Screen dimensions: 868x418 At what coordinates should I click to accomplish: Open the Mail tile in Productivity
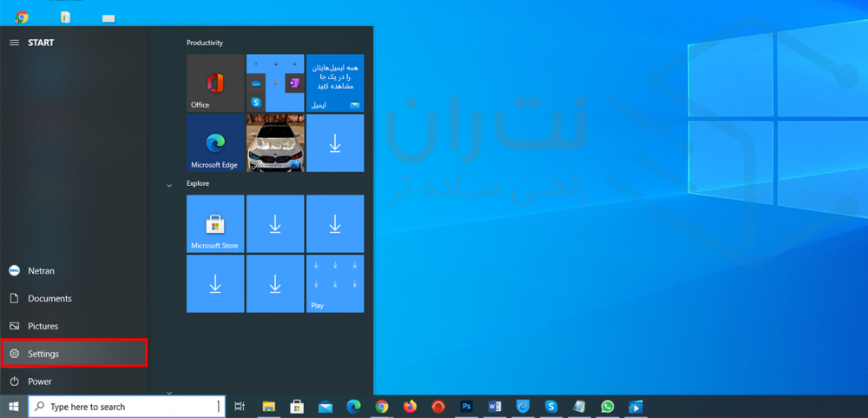point(335,83)
